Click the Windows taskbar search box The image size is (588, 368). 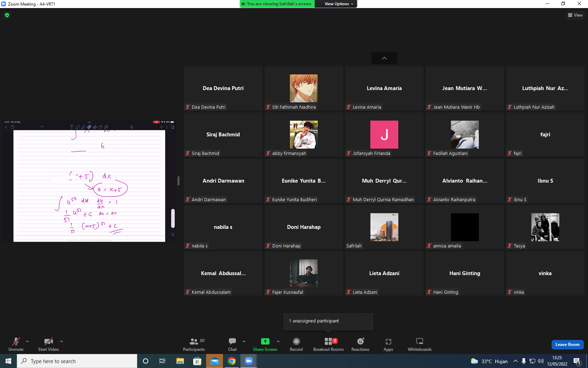(x=77, y=361)
